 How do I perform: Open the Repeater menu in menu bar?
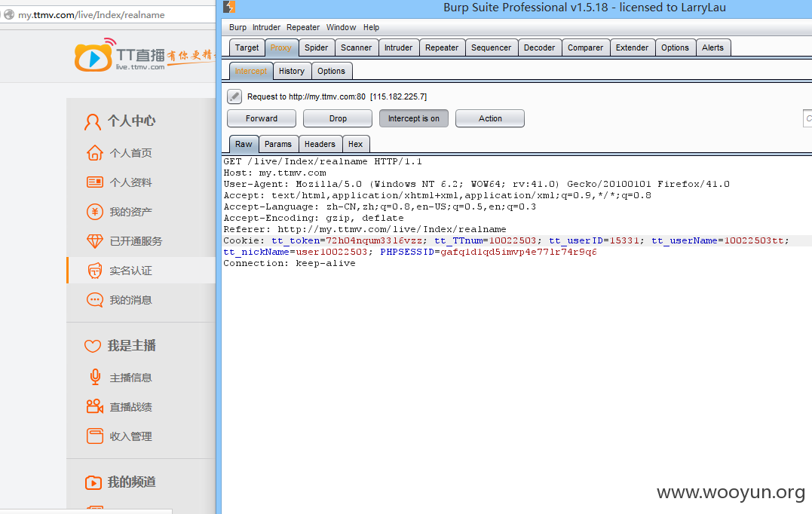(303, 27)
